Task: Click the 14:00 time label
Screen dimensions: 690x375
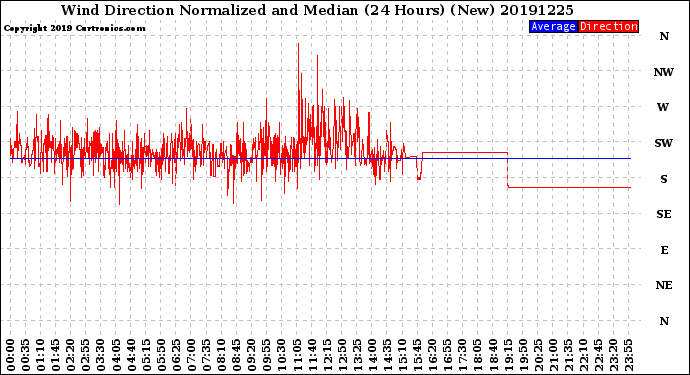Action: tap(372, 355)
